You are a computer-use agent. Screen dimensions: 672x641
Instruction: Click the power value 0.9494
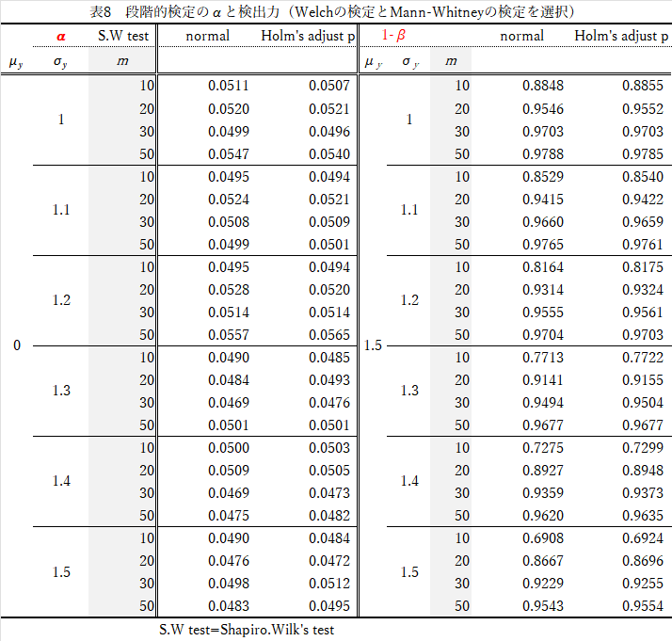pyautogui.click(x=543, y=403)
